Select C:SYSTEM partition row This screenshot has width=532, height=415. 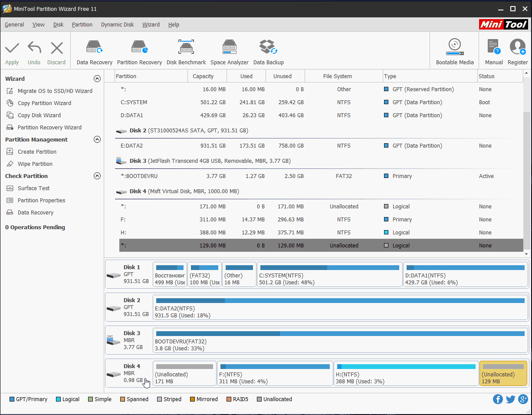(x=321, y=102)
